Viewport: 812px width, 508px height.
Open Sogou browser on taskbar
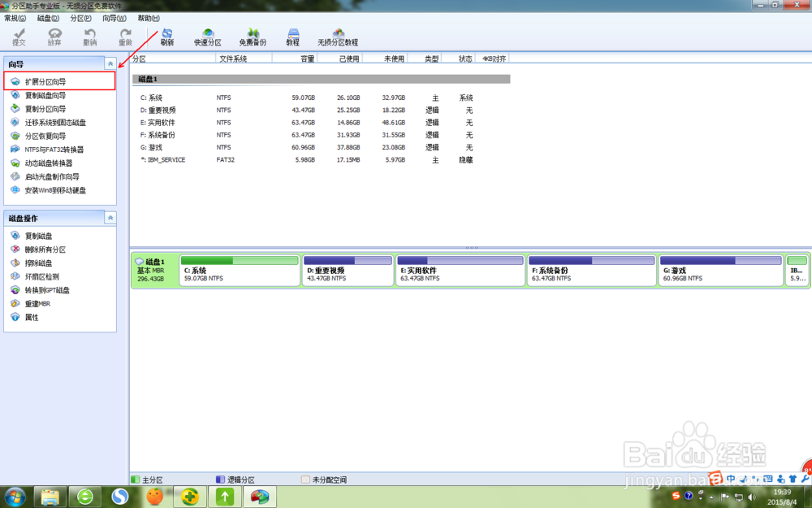click(120, 497)
